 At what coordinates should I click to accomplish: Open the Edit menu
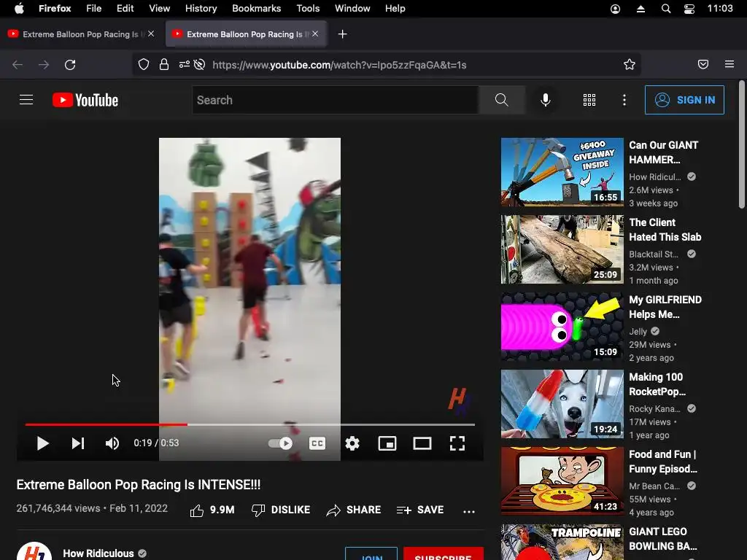tap(125, 9)
